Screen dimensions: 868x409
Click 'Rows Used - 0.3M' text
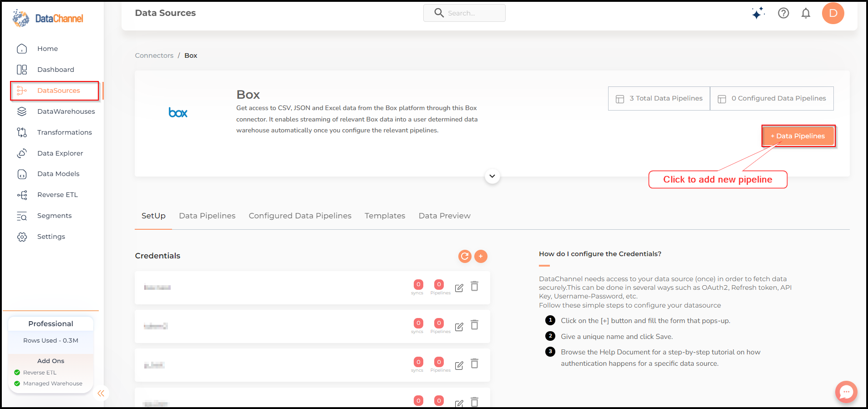tap(51, 340)
